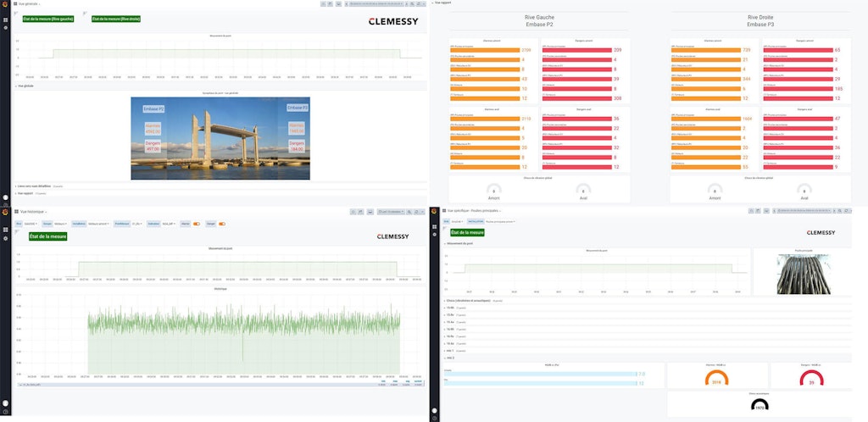868x422 pixels.
Task: Click share icon in Vue spécifique toolbar
Action: pos(759,211)
